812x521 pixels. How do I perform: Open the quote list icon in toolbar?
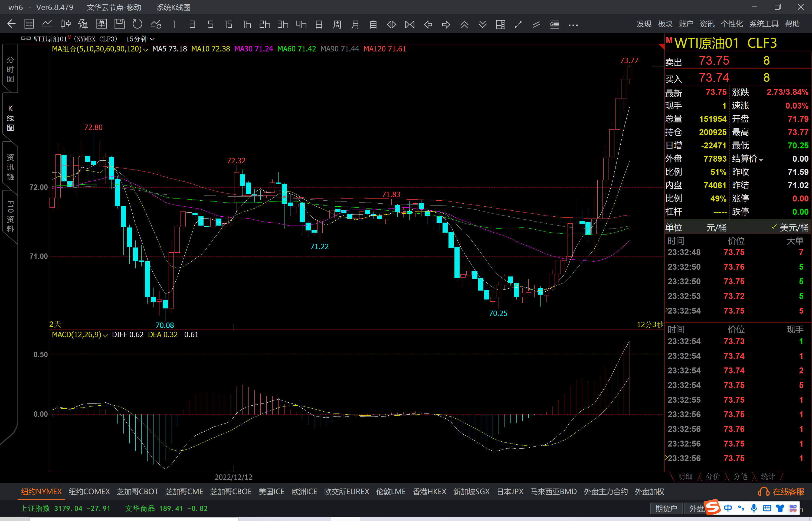[30, 24]
